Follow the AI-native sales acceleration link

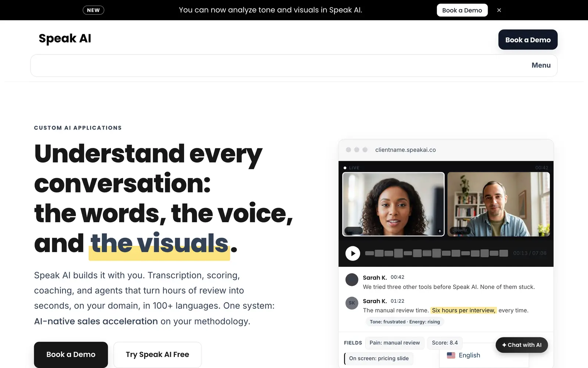click(96, 321)
